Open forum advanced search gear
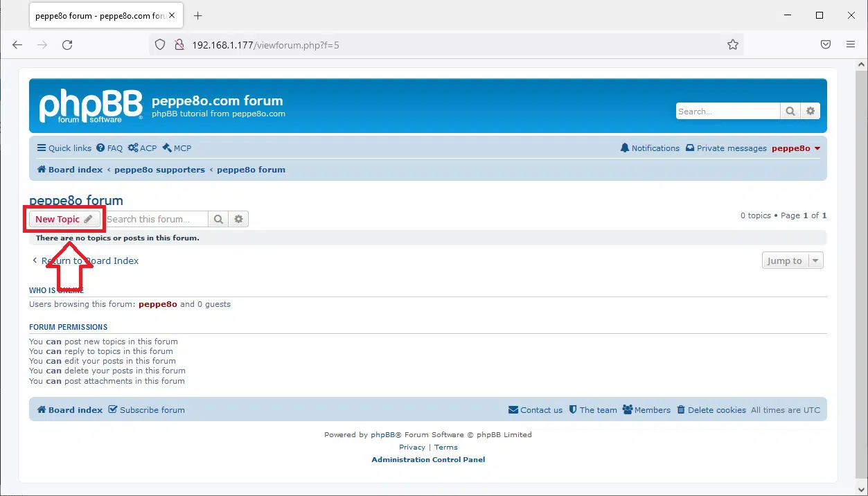Screen dimensions: 868x496 tap(238, 219)
